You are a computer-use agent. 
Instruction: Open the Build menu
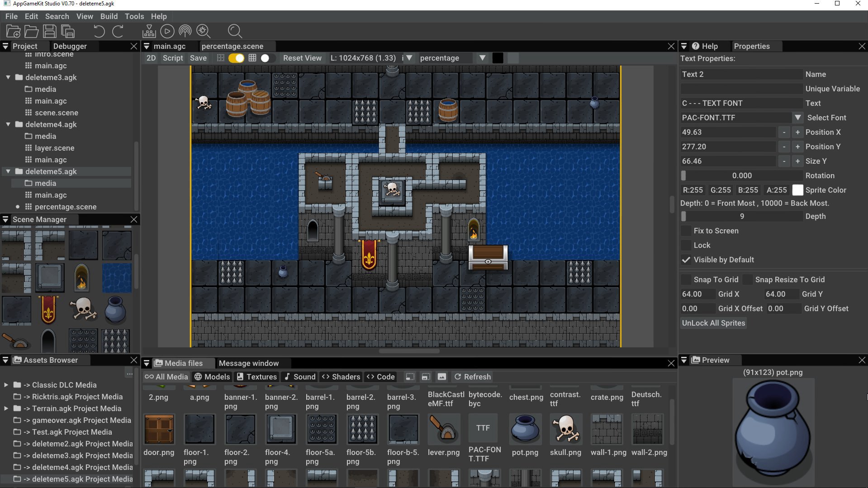pyautogui.click(x=109, y=16)
